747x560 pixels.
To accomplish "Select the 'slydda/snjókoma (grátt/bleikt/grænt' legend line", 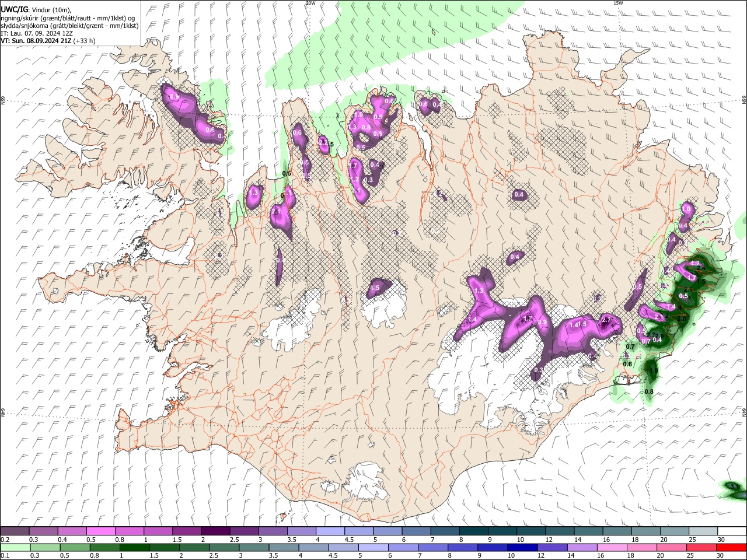I will pos(69,26).
